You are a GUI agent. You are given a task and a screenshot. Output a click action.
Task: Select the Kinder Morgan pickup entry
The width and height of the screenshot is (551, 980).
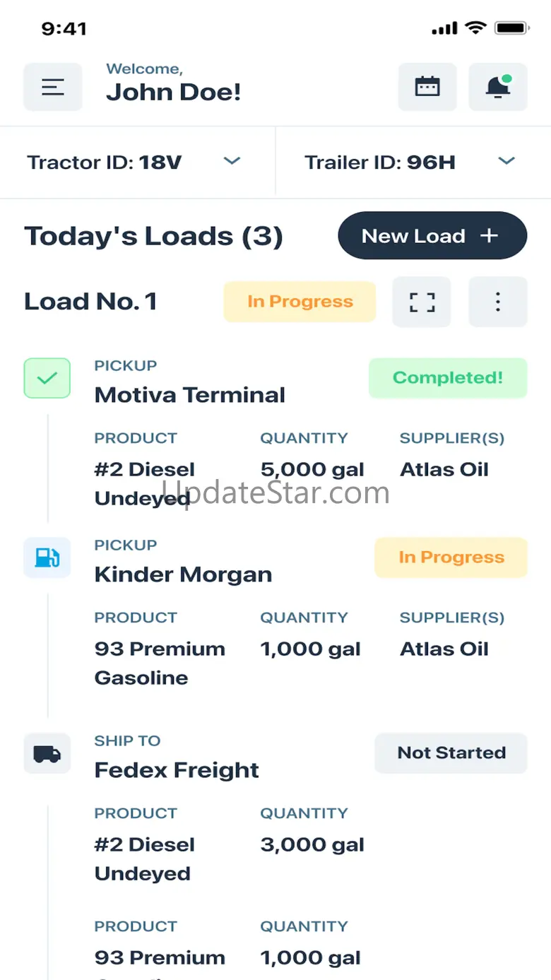(x=183, y=574)
